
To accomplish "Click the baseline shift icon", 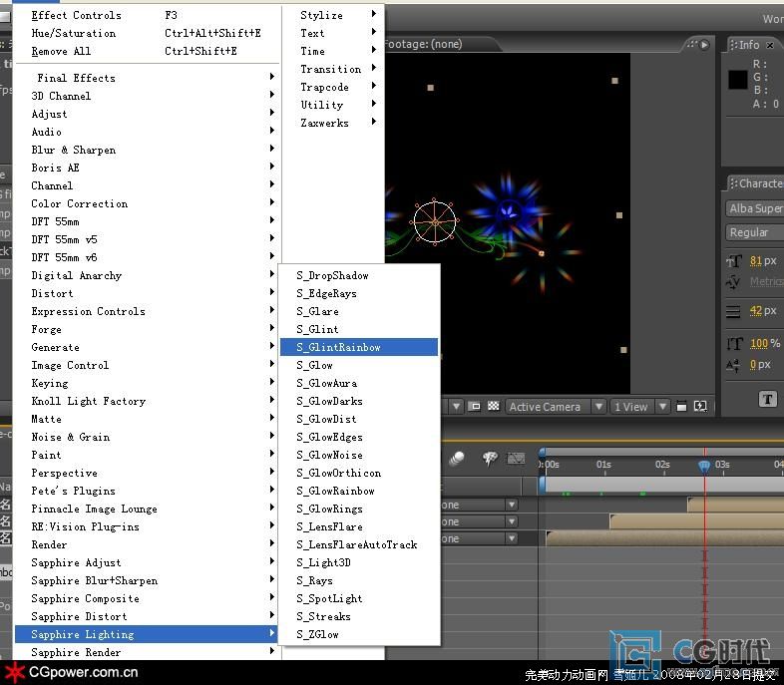I will point(733,365).
